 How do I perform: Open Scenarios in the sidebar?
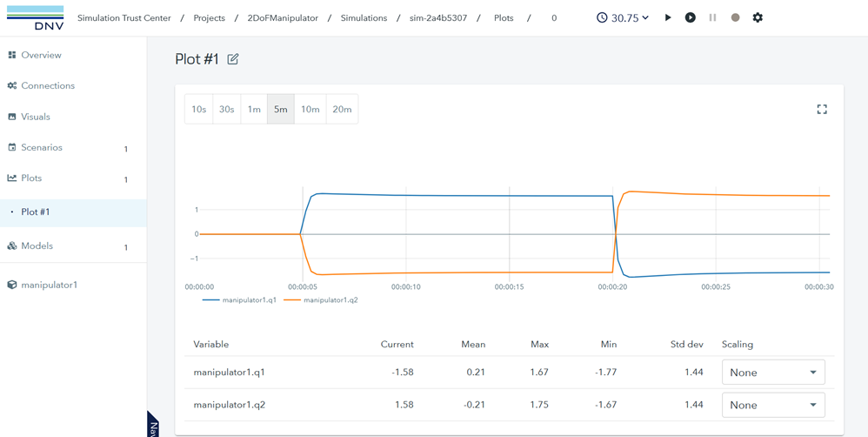pyautogui.click(x=73, y=148)
